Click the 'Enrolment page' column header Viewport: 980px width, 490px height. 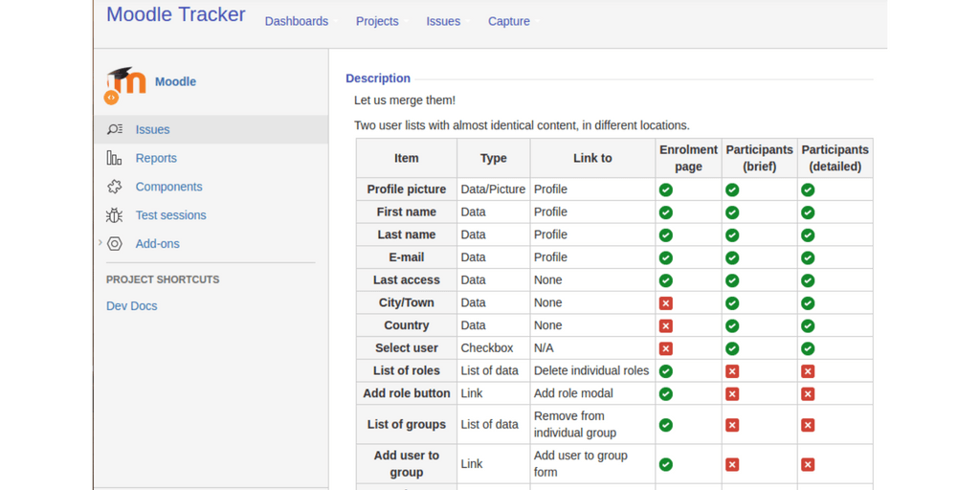[x=689, y=158]
